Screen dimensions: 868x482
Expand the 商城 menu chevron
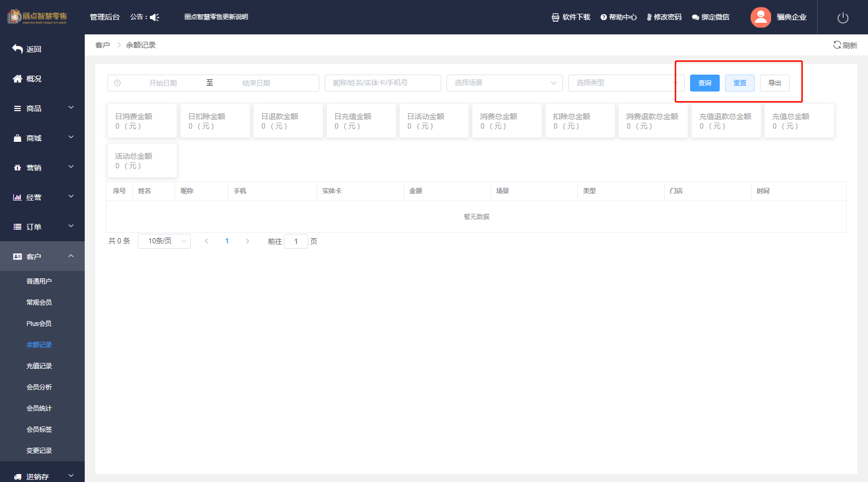pyautogui.click(x=71, y=137)
